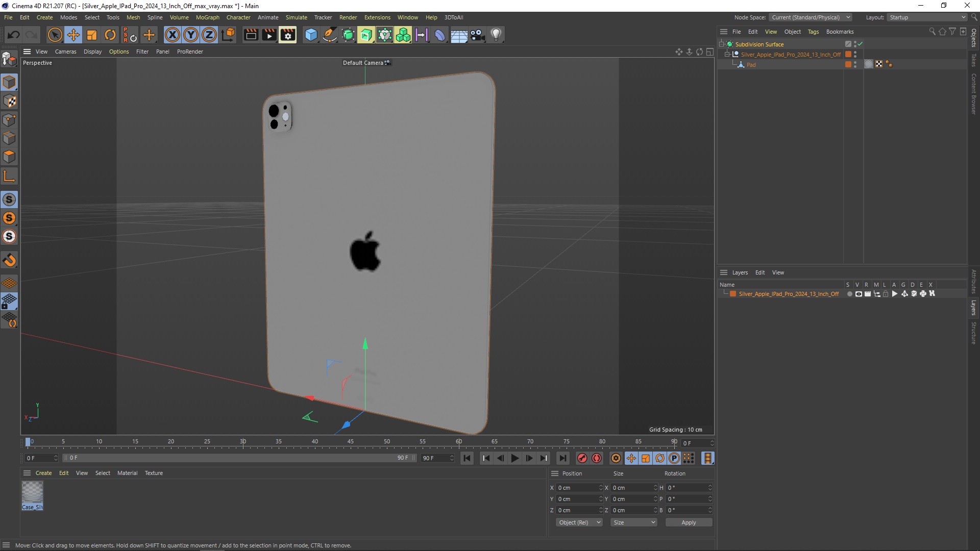The height and width of the screenshot is (551, 980).
Task: Click Record Active Objects button
Action: click(582, 458)
